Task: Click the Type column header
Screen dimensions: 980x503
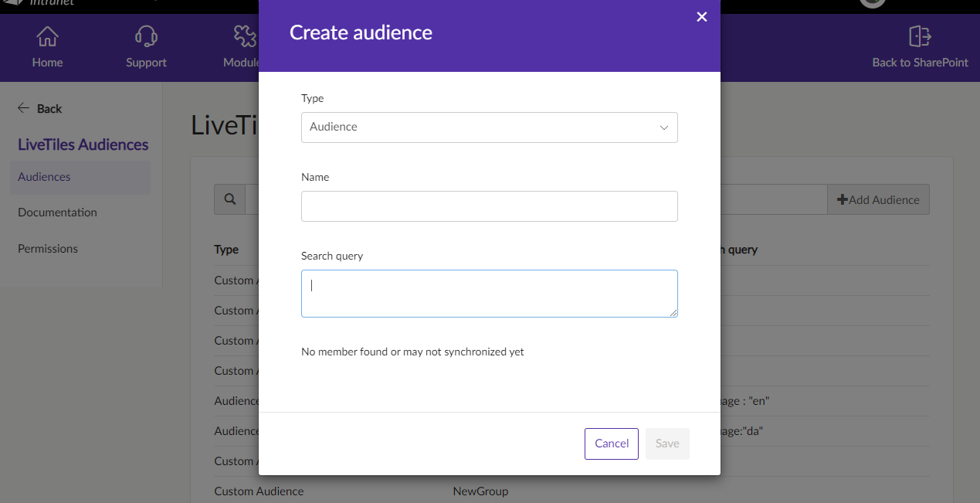Action: (x=226, y=250)
